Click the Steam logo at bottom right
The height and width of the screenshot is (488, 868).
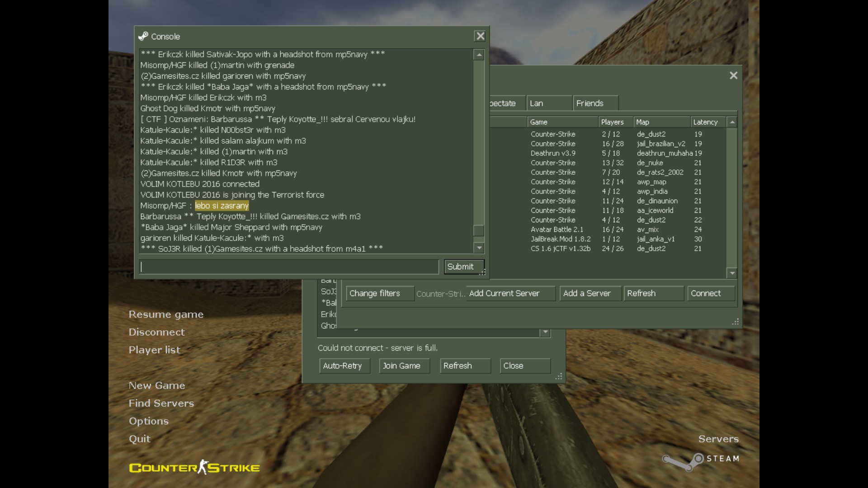701,461
